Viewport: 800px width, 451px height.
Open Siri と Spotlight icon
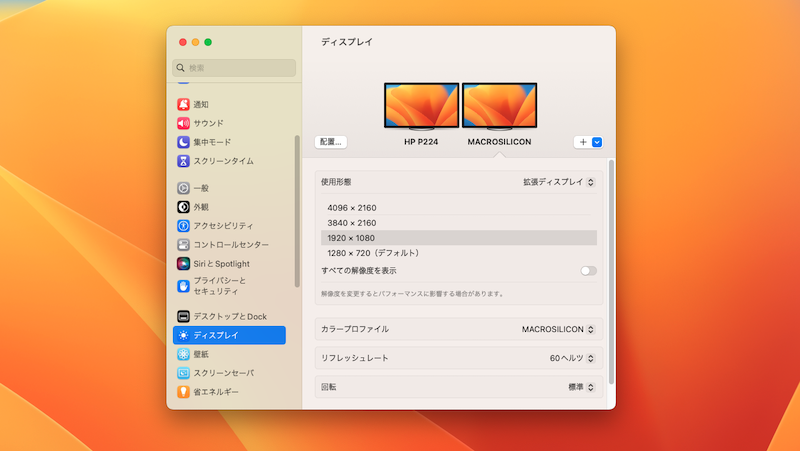pyautogui.click(x=183, y=263)
